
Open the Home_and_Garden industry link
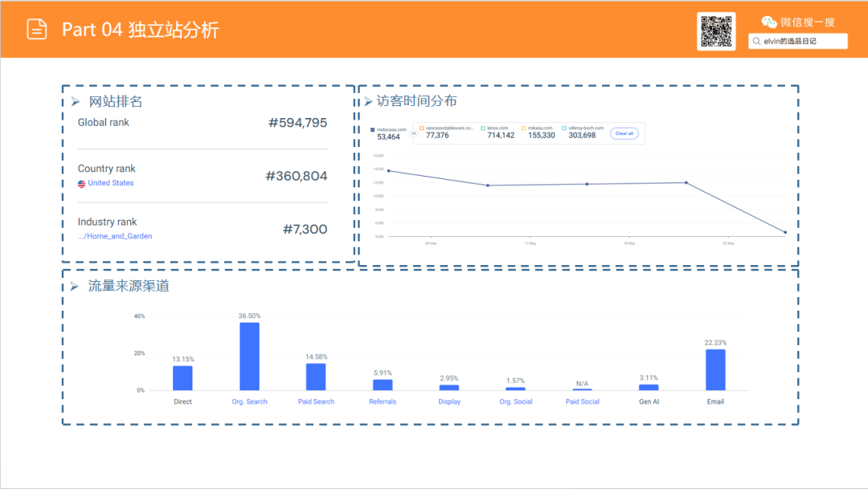(115, 236)
